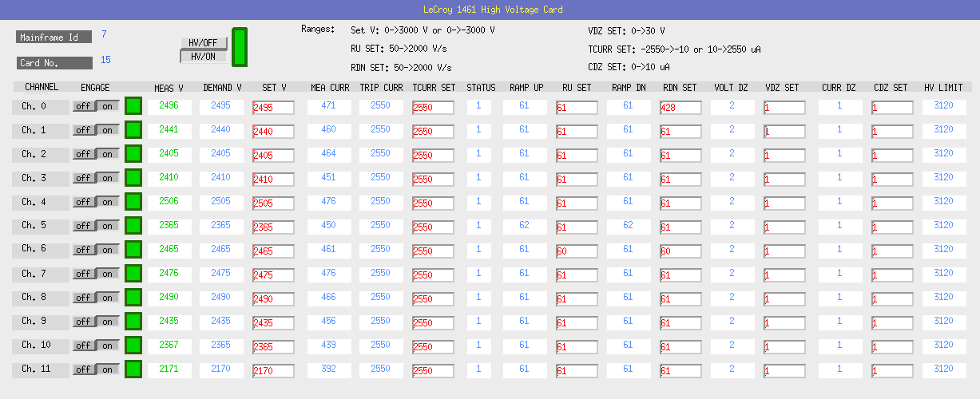Engage Ch. 4 with on button
The image size is (980, 399).
108,202
